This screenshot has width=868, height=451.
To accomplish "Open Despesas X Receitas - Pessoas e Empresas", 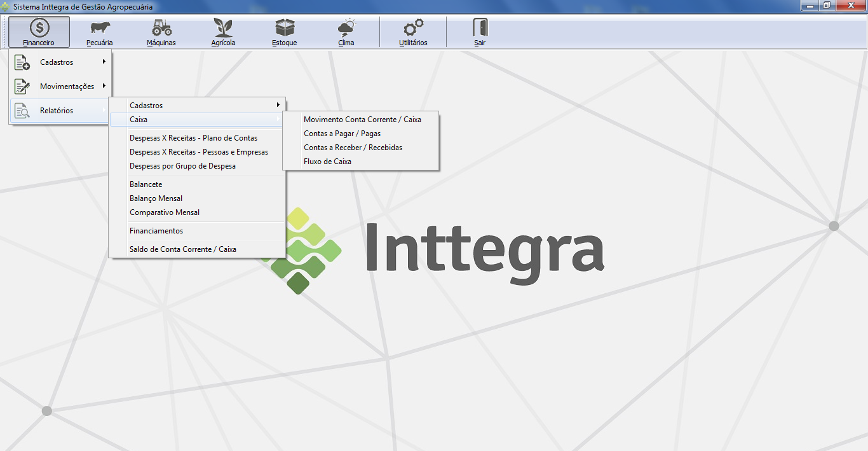I will (x=199, y=152).
